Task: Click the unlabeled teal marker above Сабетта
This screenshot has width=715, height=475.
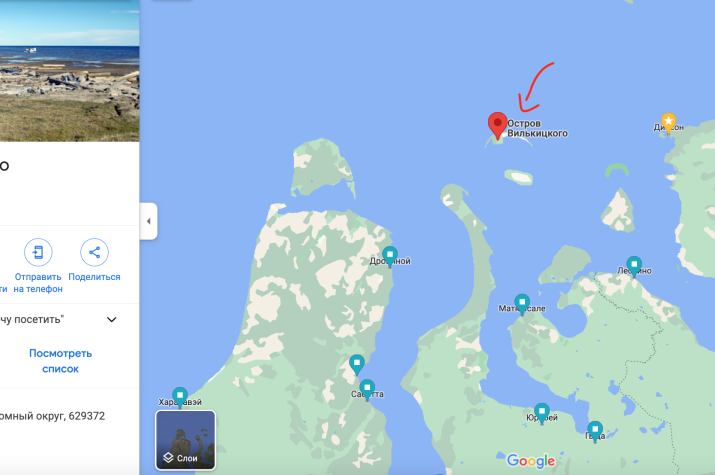Action: (x=357, y=365)
